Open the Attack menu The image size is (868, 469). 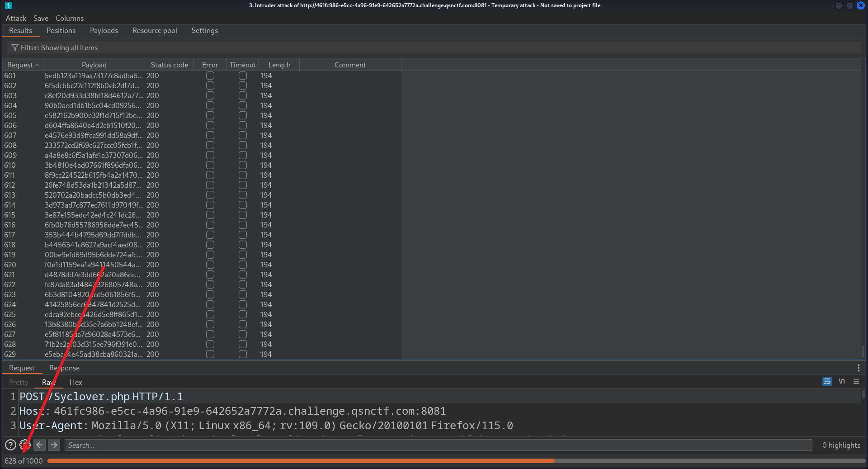pos(16,19)
